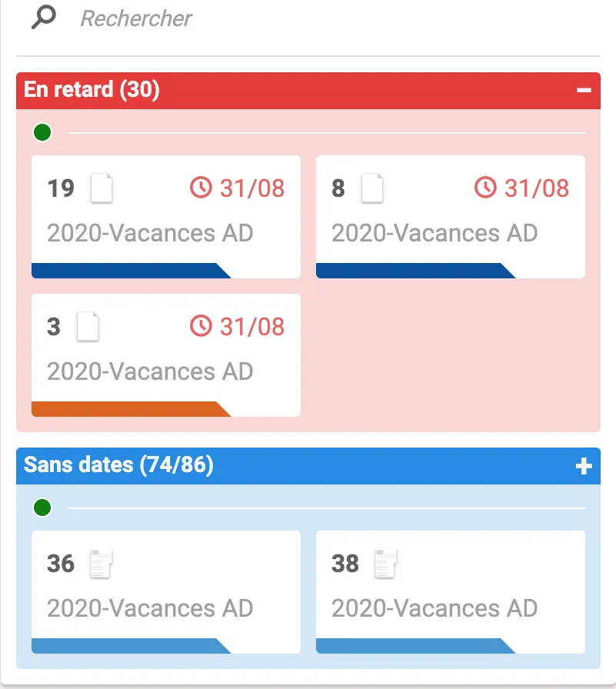Toggle the green dot in Sans dates section
Viewport: 616px width, 689px height.
coord(42,508)
